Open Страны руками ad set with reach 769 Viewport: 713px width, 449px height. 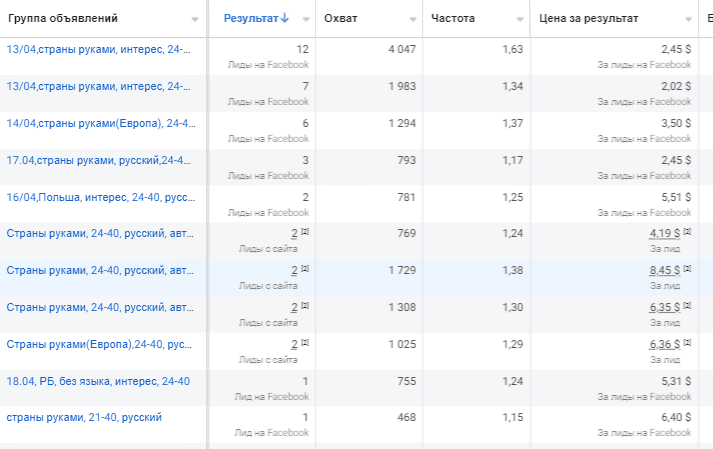(100, 233)
